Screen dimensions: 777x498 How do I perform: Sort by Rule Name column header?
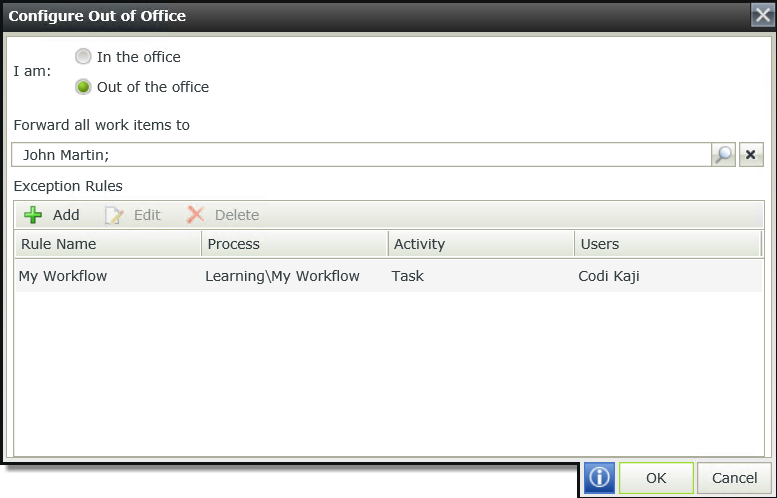[x=108, y=244]
